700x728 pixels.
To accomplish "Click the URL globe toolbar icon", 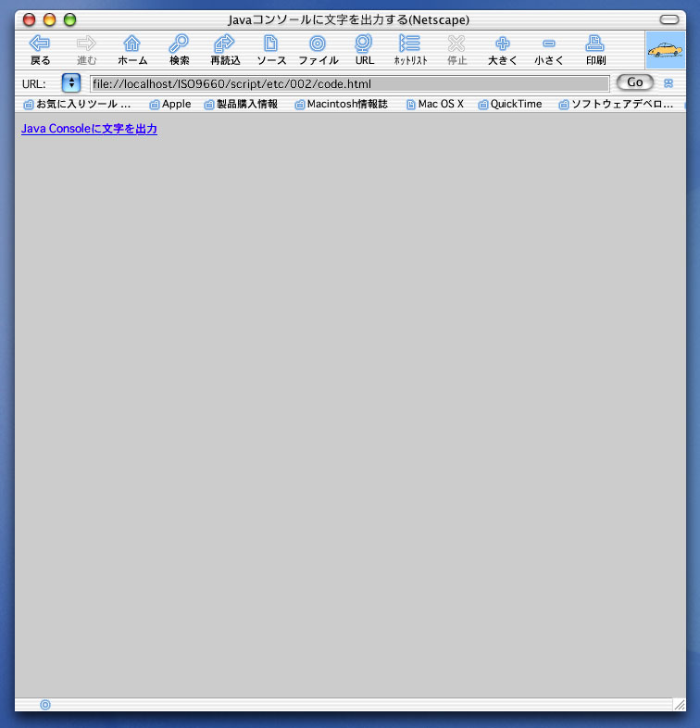I will 365,50.
